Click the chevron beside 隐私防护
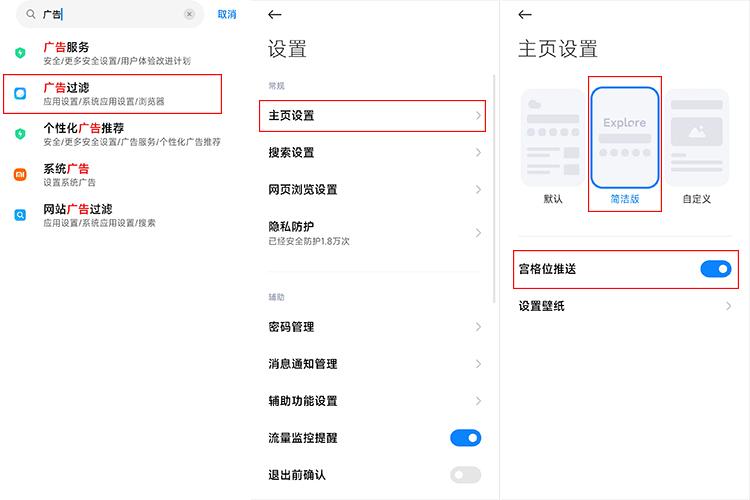The image size is (750, 500). [x=478, y=233]
